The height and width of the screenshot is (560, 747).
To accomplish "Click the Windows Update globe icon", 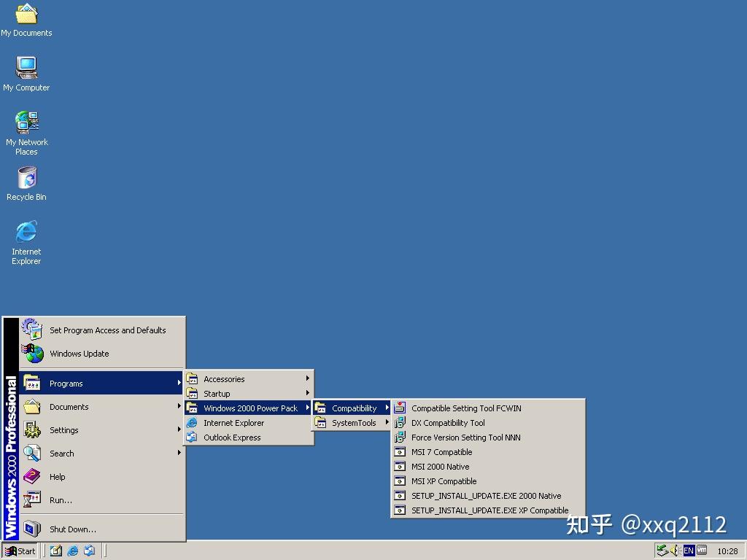I will click(32, 354).
